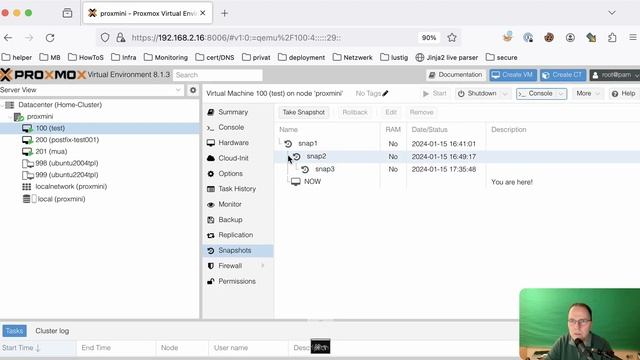This screenshot has width=640, height=360.
Task: Click the Rollback button
Action: [355, 112]
